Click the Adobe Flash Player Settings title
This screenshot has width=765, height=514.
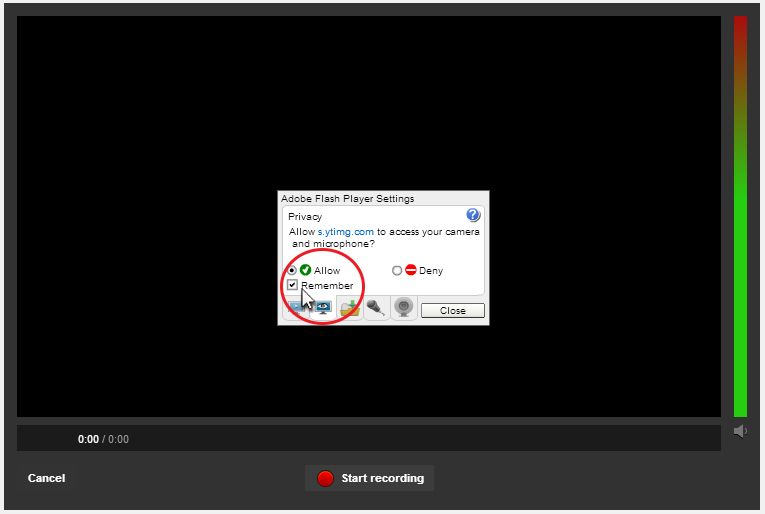(347, 198)
